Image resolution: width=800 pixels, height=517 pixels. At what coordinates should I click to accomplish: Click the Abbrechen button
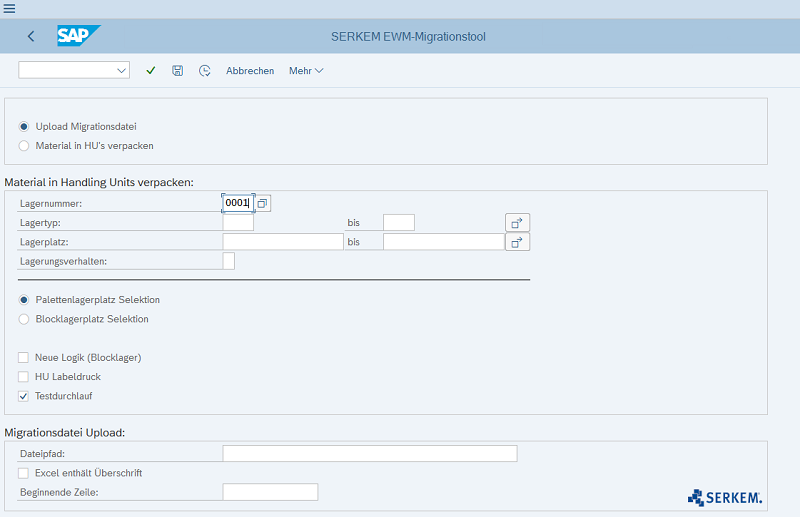click(x=250, y=70)
